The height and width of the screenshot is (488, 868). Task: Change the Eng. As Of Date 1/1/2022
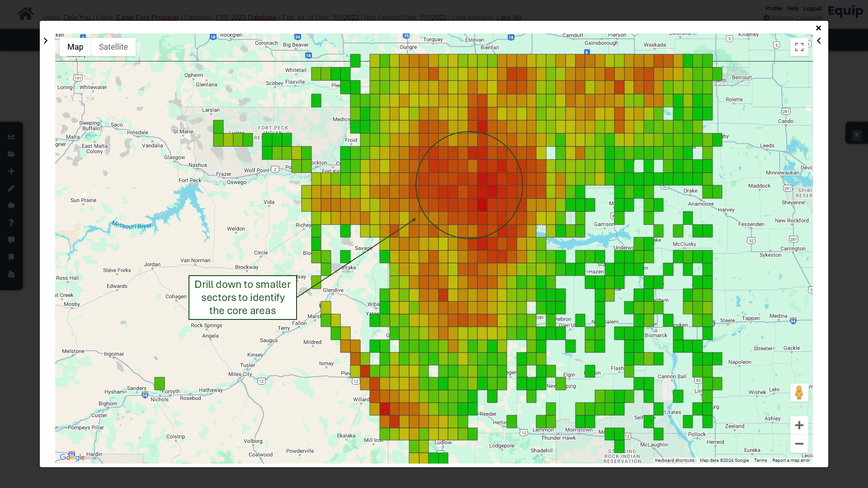click(x=346, y=18)
